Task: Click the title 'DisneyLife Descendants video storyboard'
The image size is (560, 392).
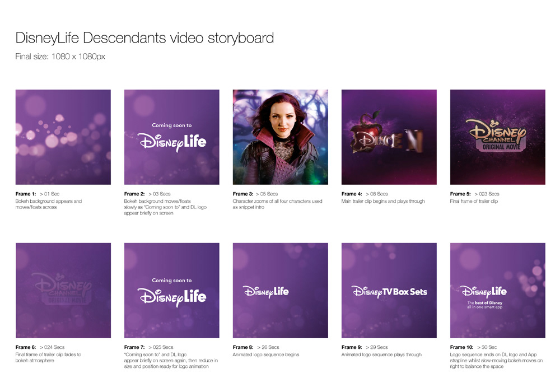Action: [144, 38]
